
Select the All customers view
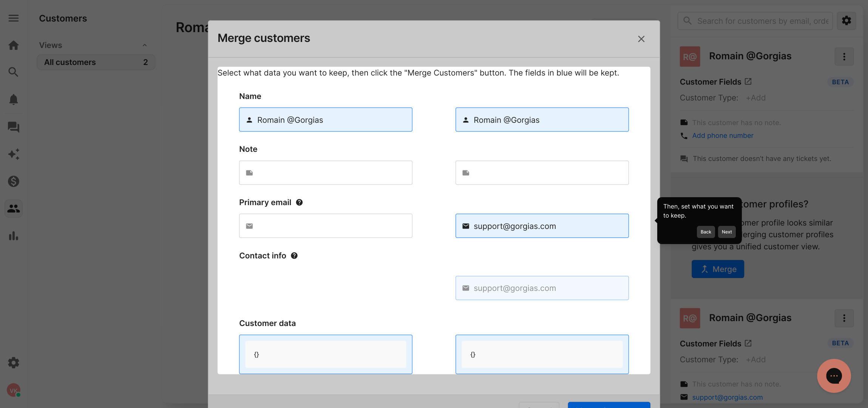[x=96, y=62]
